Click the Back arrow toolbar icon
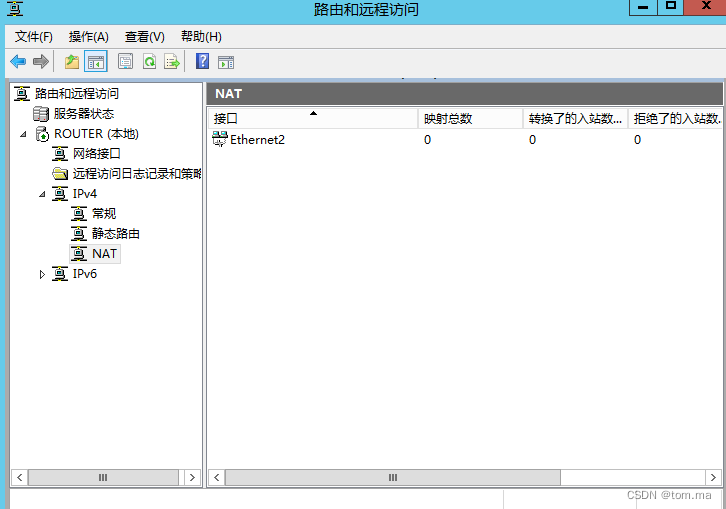Viewport: 726px width, 509px height. point(18,61)
